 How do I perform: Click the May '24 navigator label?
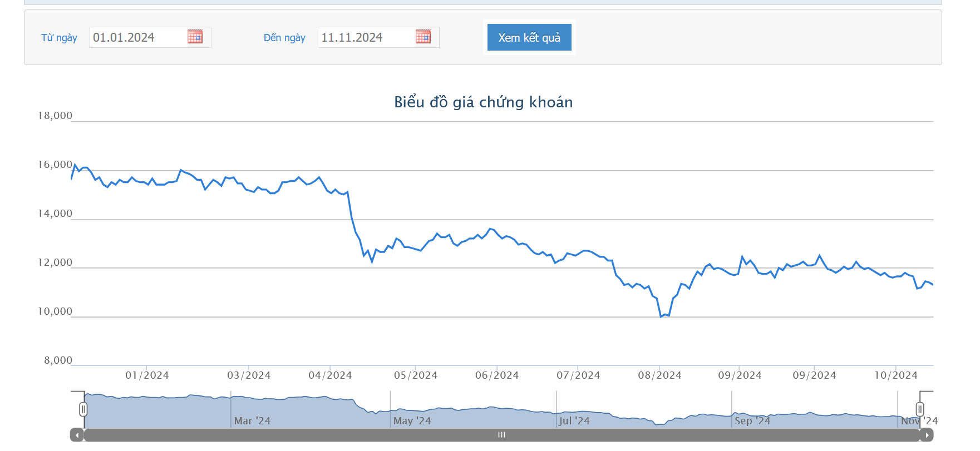click(412, 421)
